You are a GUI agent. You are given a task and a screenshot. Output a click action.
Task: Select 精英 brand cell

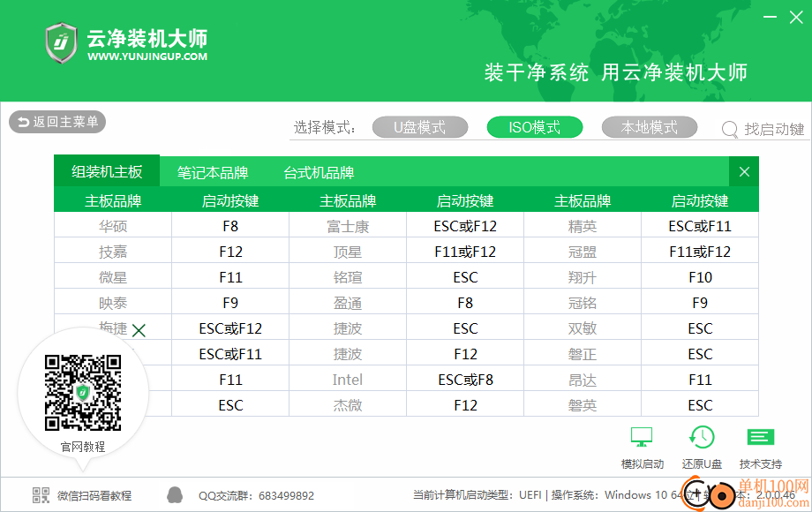point(583,226)
